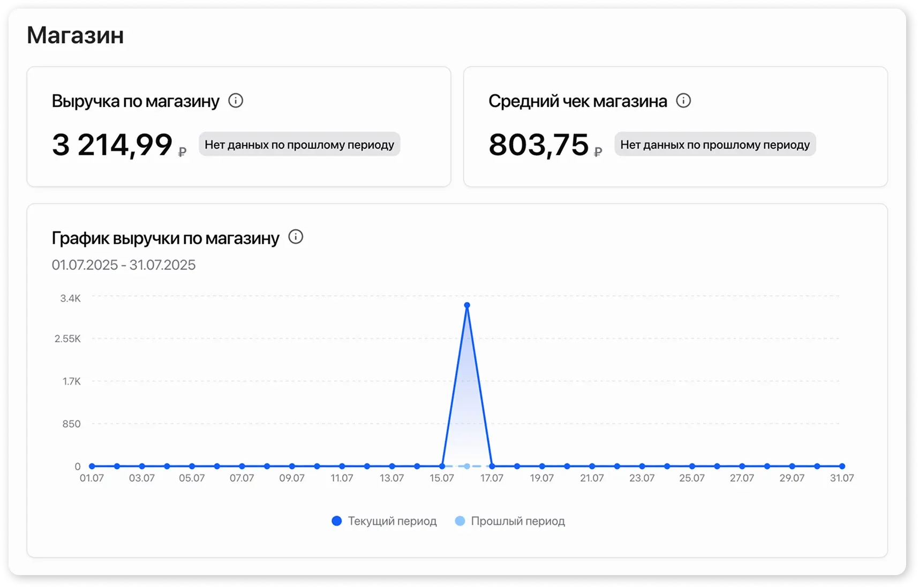Click the date range 01.07.2025 - 31.07.2025
Image resolution: width=919 pixels, height=588 pixels.
click(x=124, y=265)
